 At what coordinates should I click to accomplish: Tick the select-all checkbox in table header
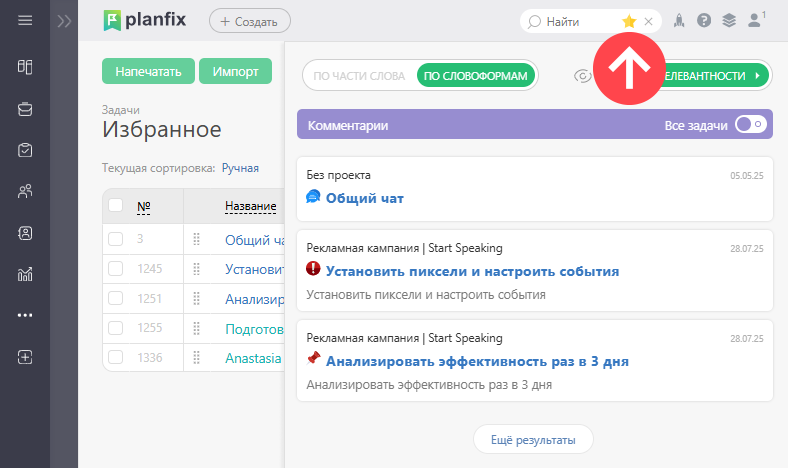[116, 205]
